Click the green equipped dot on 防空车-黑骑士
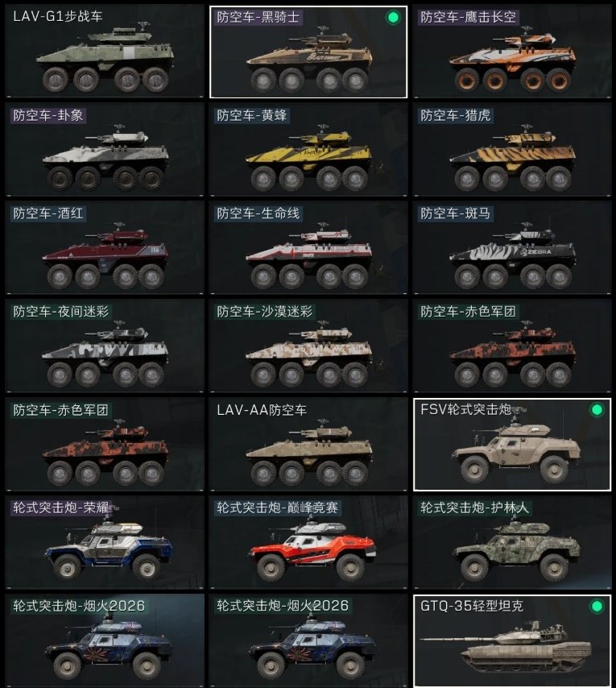Viewport: 616px width, 688px height. tap(393, 18)
